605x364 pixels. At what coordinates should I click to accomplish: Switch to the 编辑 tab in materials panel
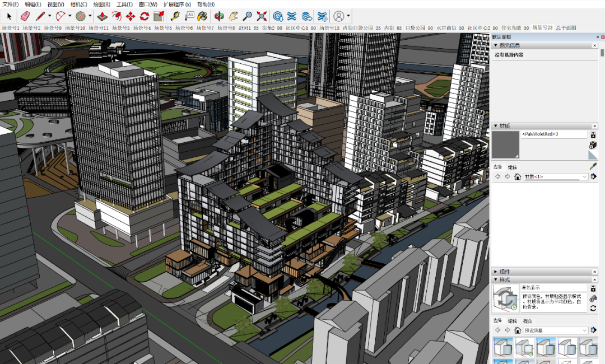pos(512,167)
